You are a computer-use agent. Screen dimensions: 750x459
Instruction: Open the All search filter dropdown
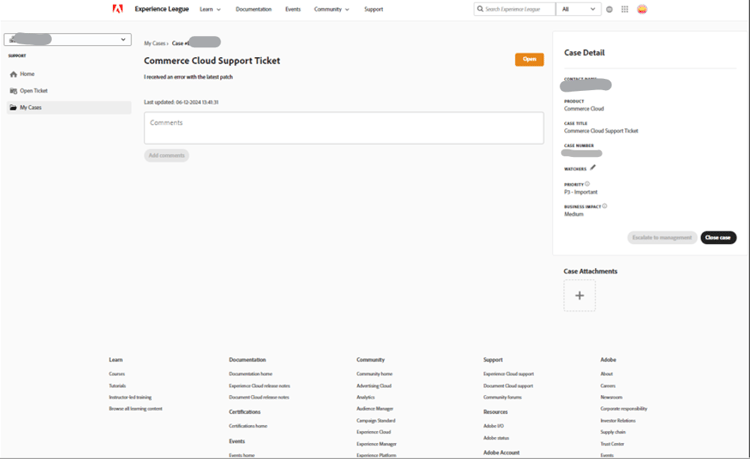click(x=578, y=9)
